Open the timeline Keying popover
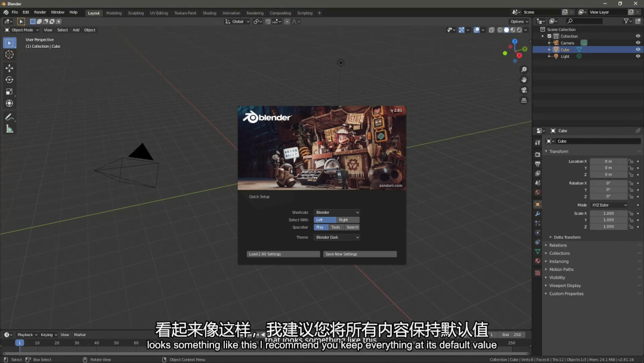 click(48, 335)
